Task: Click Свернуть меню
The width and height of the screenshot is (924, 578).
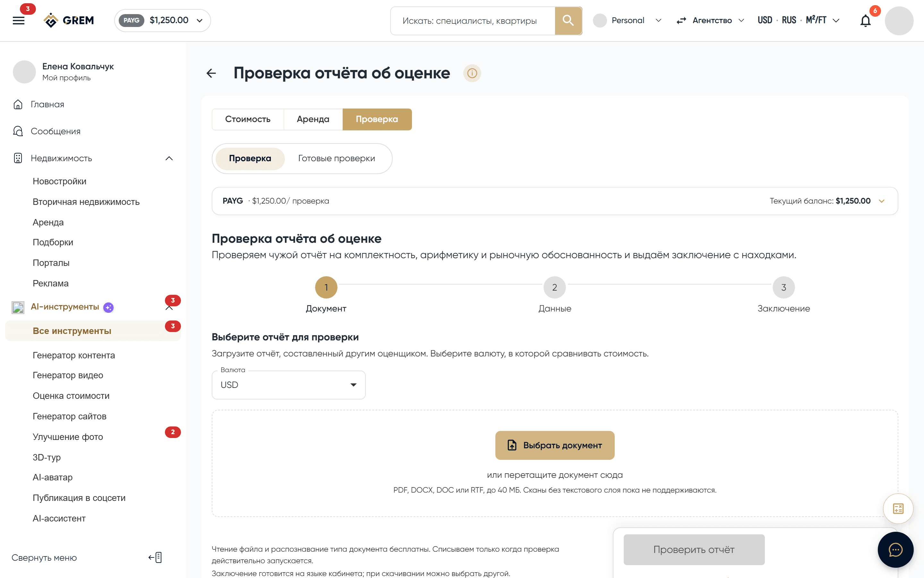Action: point(44,558)
